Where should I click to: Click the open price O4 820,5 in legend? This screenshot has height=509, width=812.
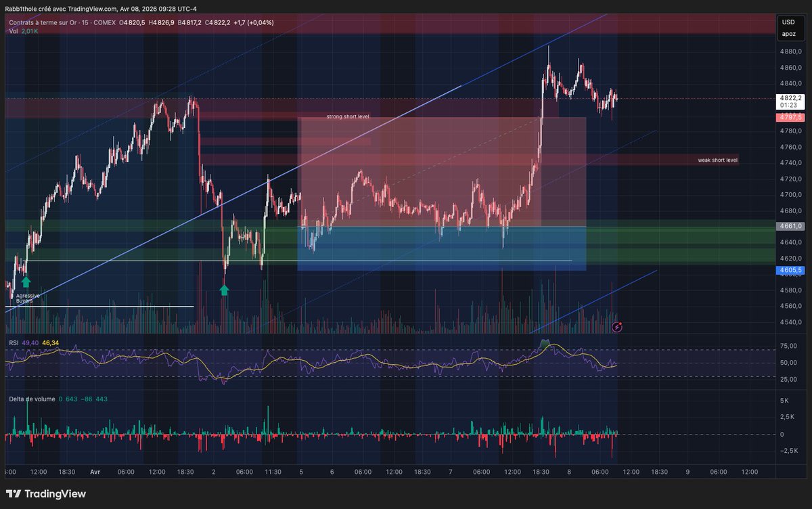(x=133, y=22)
